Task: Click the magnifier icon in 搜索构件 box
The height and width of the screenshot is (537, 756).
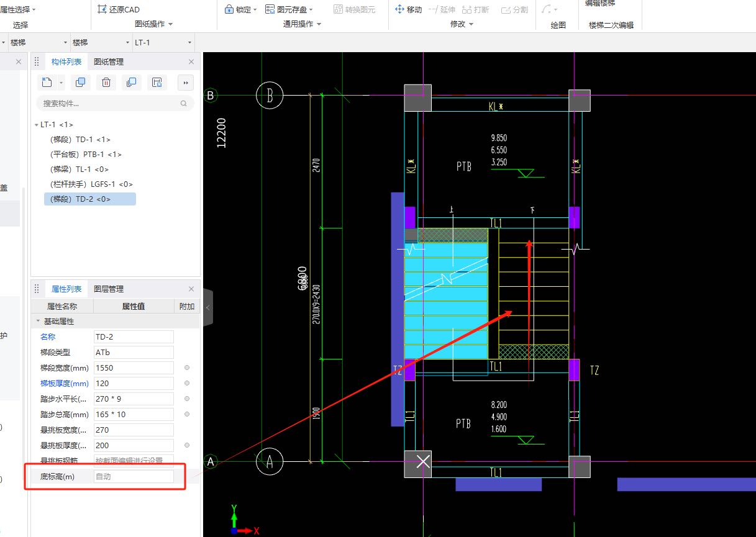Action: click(183, 104)
